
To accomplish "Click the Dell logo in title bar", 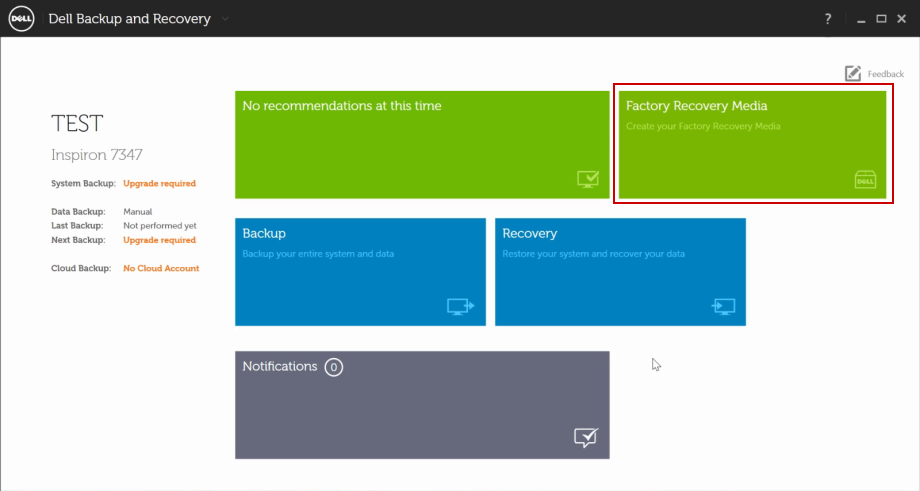I will (x=21, y=18).
